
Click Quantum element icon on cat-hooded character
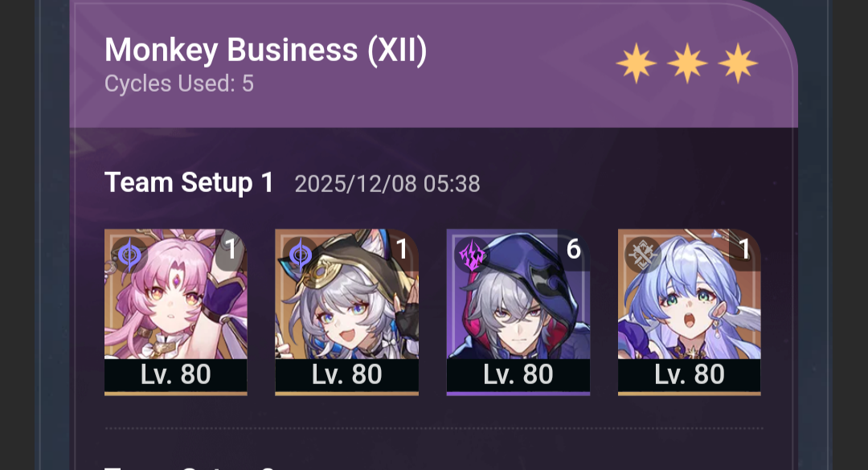point(300,255)
